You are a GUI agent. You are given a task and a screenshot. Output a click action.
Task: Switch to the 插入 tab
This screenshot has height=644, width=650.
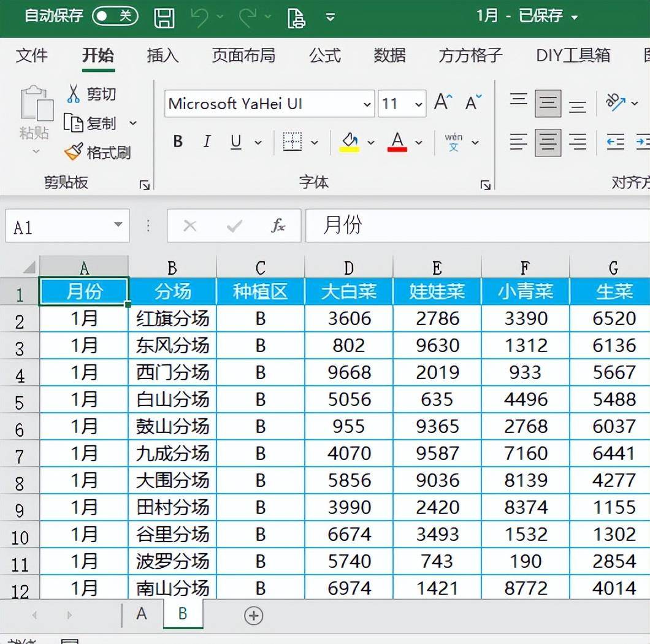(163, 55)
